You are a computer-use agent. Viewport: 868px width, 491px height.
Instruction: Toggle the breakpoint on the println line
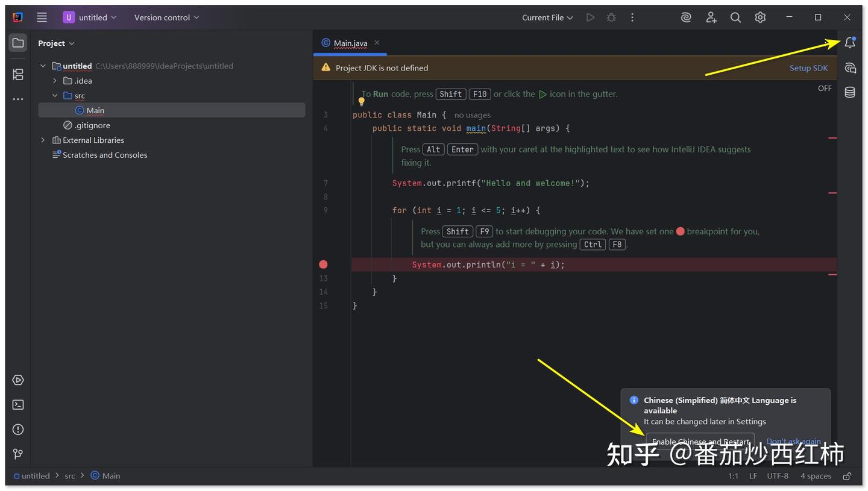pyautogui.click(x=323, y=264)
